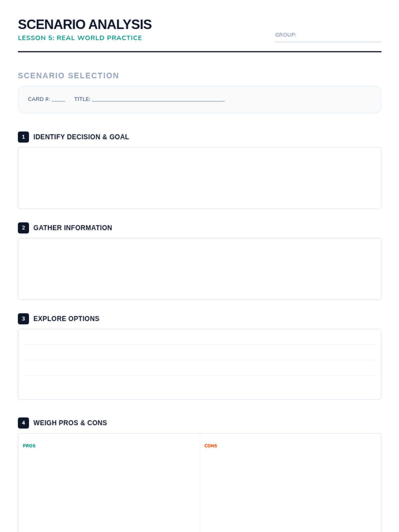Click inside Gather Information box
Image resolution: width=399 pixels, height=532 pixels.
coord(199,269)
